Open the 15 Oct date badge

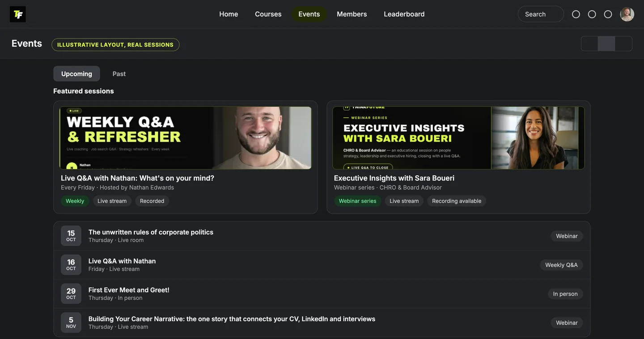click(71, 236)
